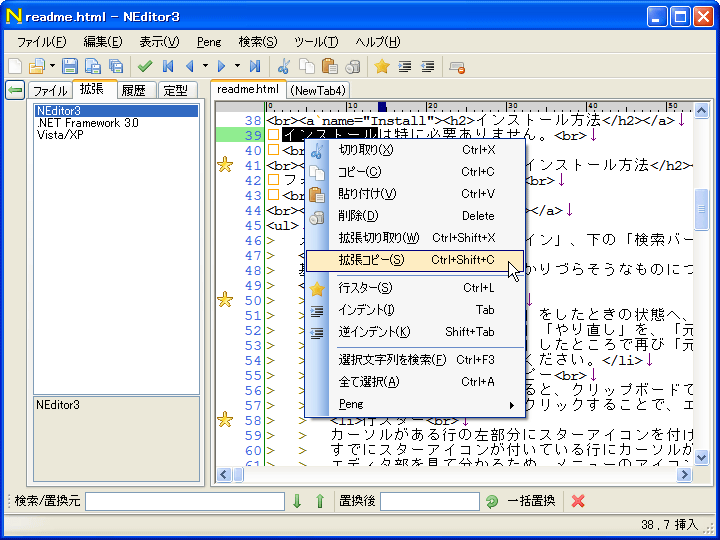This screenshot has width=720, height=540.
Task: Click the blue forward arrow icon
Action: (222, 67)
